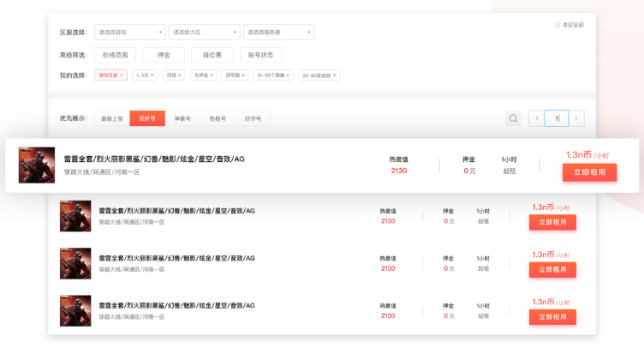
Task: Open the last listing's game thumbnail
Action: [x=75, y=311]
